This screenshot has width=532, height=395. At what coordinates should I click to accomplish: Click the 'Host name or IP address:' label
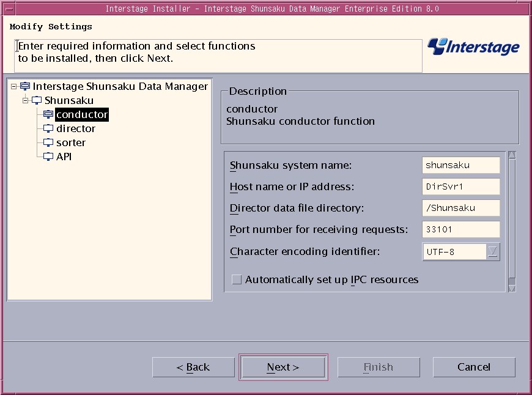coord(292,186)
